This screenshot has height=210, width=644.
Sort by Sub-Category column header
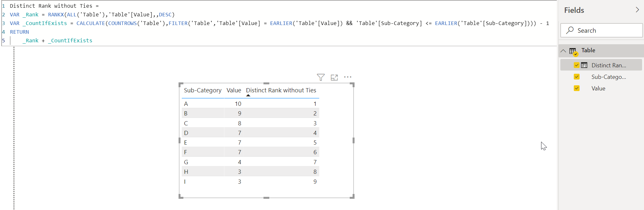(x=203, y=90)
